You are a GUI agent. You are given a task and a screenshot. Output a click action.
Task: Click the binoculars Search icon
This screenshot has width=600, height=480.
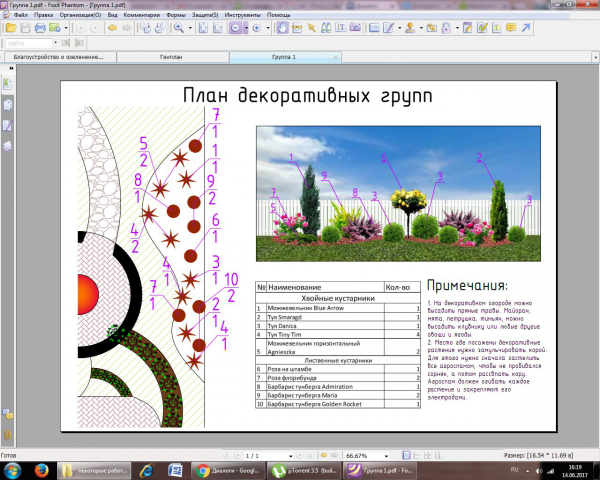(326, 28)
